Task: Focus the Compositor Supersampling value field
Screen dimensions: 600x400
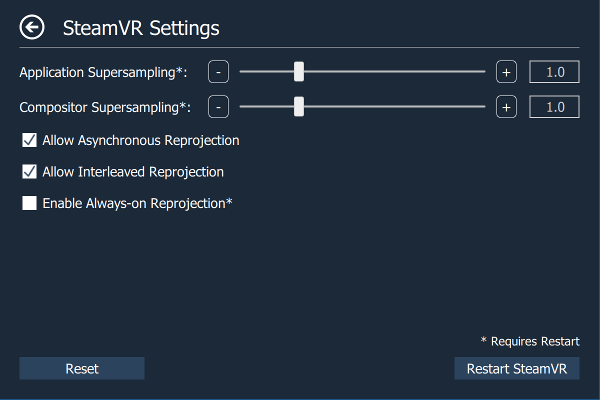Action: click(x=554, y=107)
